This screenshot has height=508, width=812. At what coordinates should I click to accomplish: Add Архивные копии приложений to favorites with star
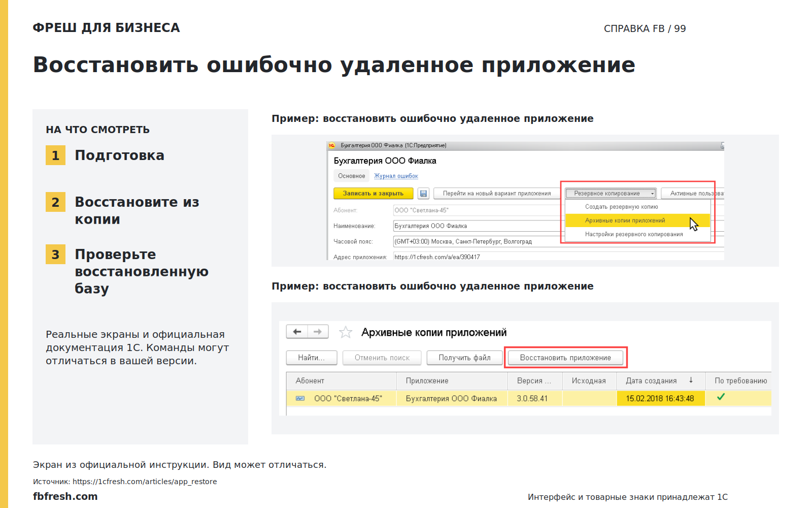[x=346, y=332]
